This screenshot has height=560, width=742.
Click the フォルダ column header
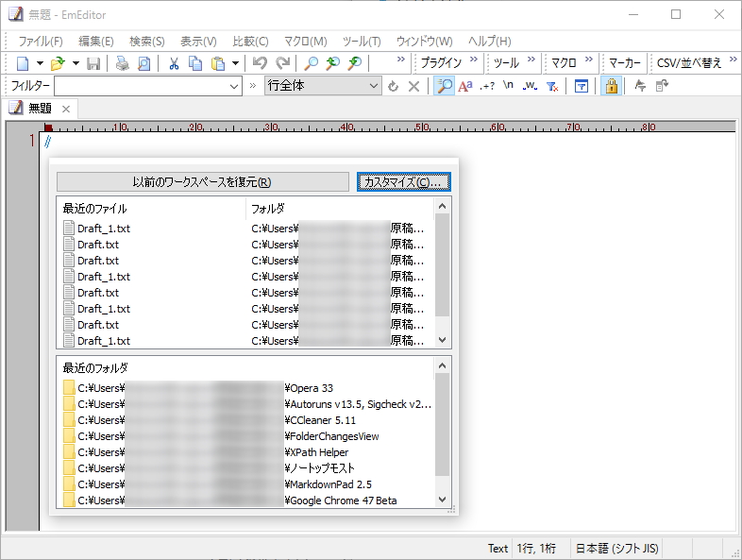[339, 209]
